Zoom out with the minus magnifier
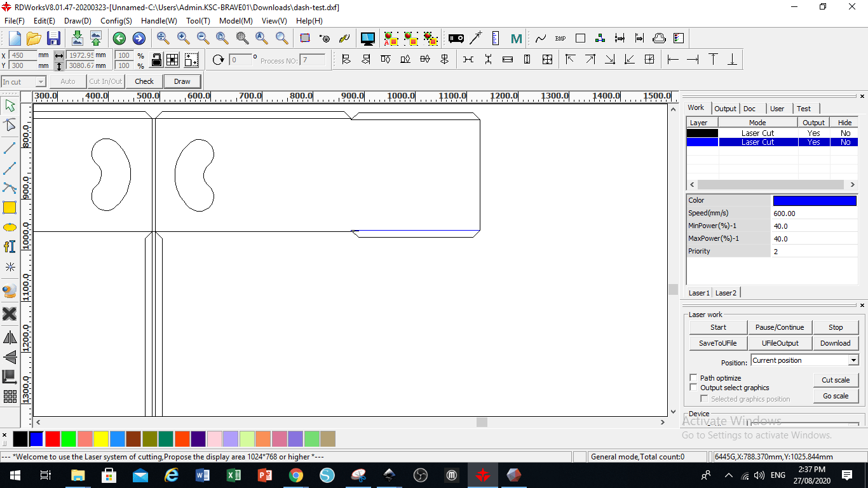This screenshot has width=868, height=488. [203, 38]
